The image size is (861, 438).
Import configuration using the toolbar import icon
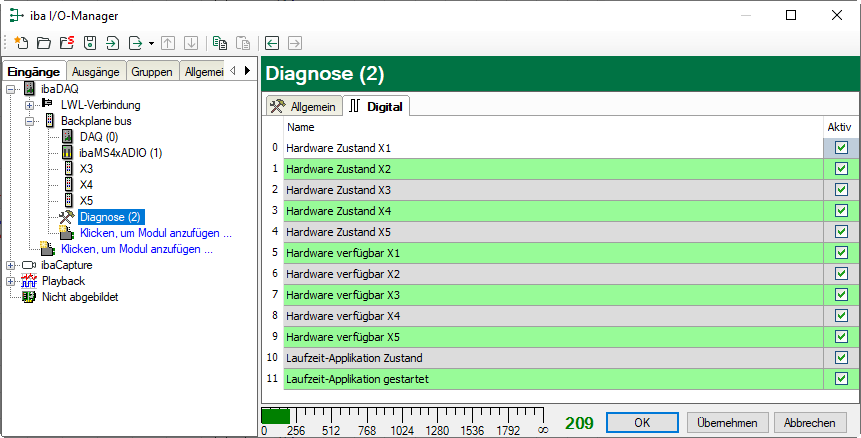pyautogui.click(x=113, y=43)
